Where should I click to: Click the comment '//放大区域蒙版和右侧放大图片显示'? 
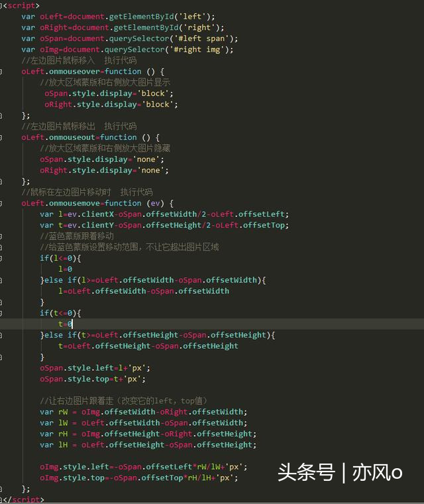(x=105, y=83)
